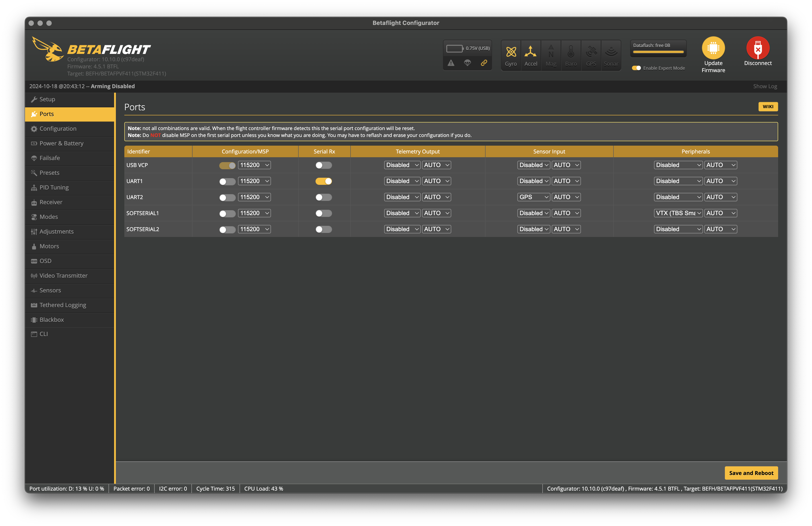Click the battery voltage indicator icon
The height and width of the screenshot is (526, 812).
point(454,48)
